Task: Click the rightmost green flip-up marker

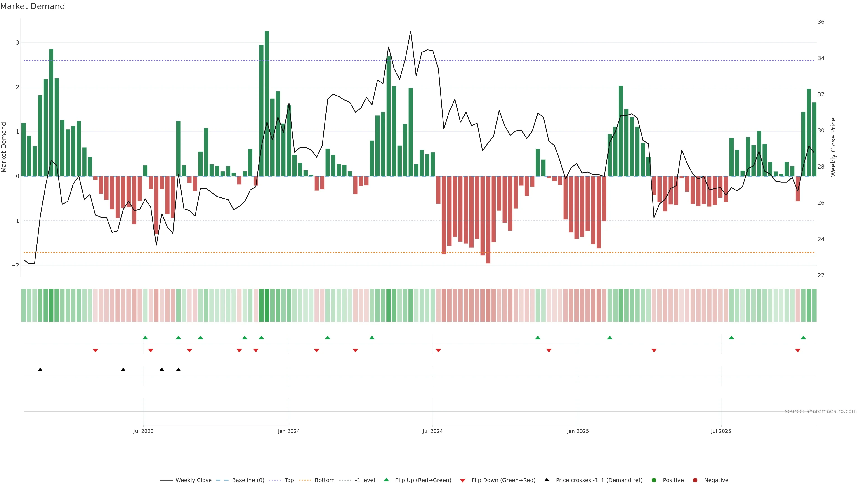Action: coord(803,338)
